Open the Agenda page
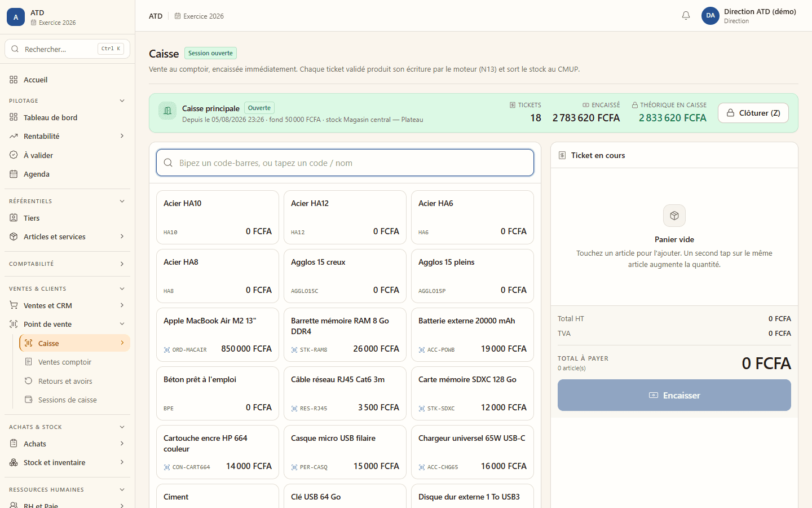 click(x=67, y=174)
